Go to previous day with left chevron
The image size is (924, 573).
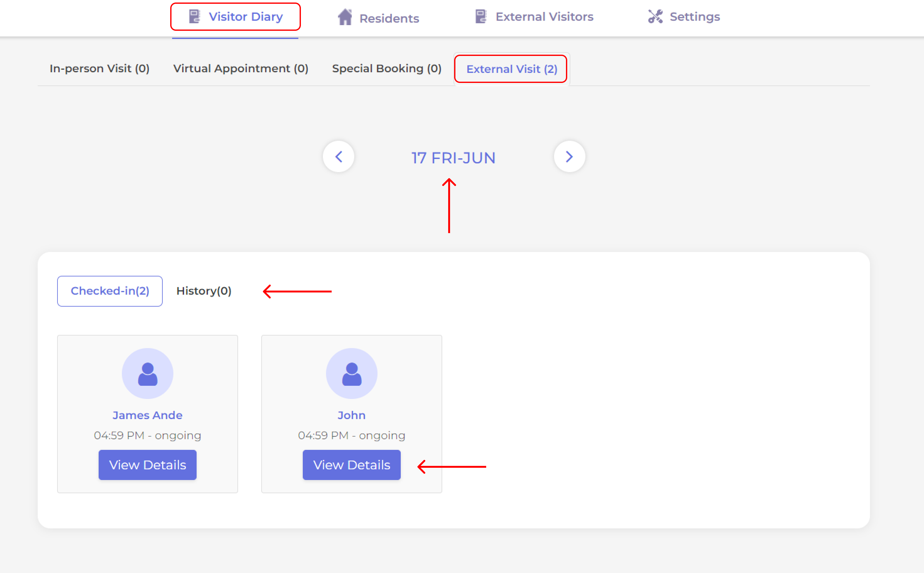(x=339, y=156)
